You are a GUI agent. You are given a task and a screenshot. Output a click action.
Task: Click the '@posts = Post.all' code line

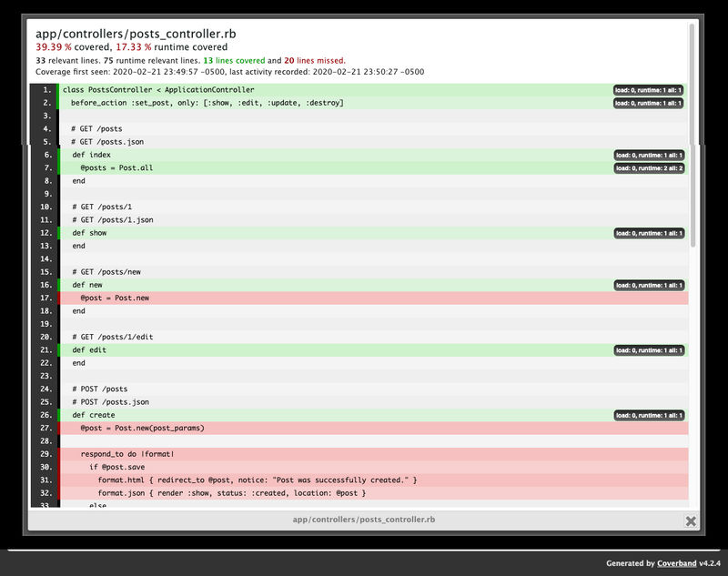[373, 167]
